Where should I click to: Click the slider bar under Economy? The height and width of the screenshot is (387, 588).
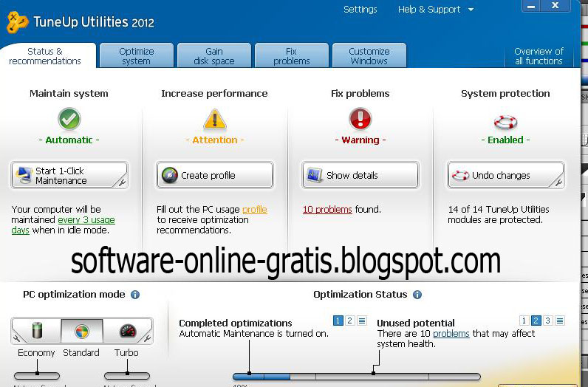37,376
